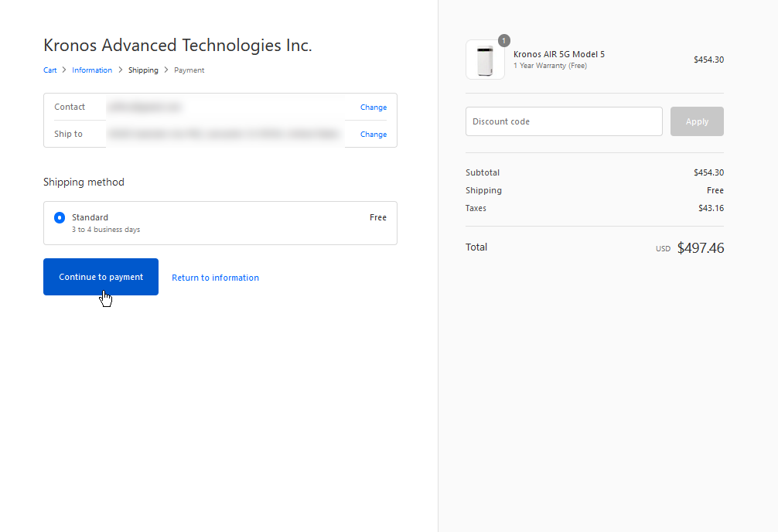Viewport: 778px width, 532px height.
Task: Click the $497.46 total amount
Action: 700,248
